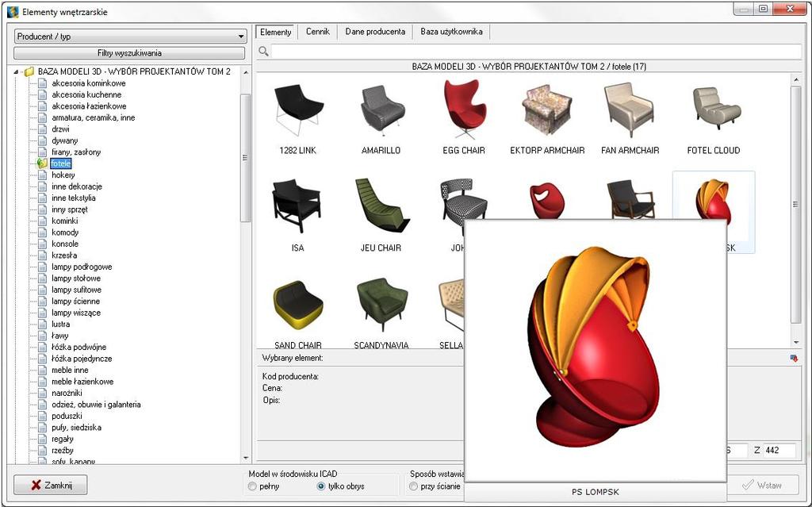Screen dimensions: 812x507
Task: Click document icon next to ławy
Action: (x=43, y=336)
